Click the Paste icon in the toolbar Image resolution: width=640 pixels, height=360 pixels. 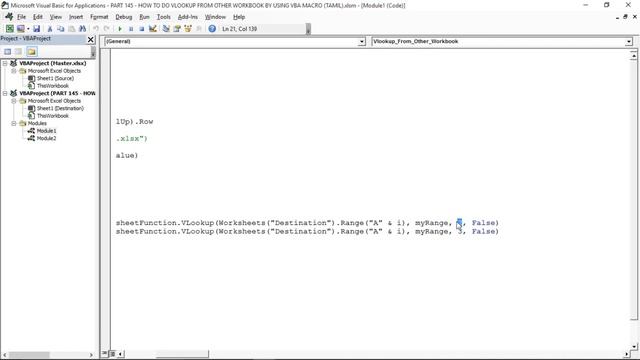tap(71, 29)
